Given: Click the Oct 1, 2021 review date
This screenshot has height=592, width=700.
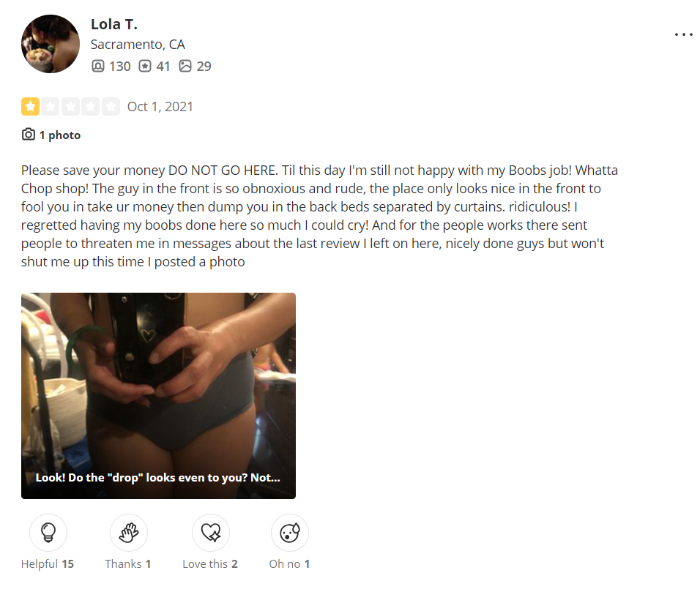Looking at the screenshot, I should point(160,107).
